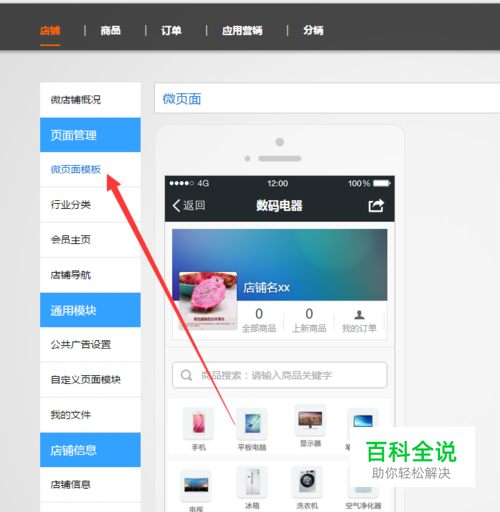Select the 冰箱 category icon
500x512 pixels.
[x=252, y=482]
